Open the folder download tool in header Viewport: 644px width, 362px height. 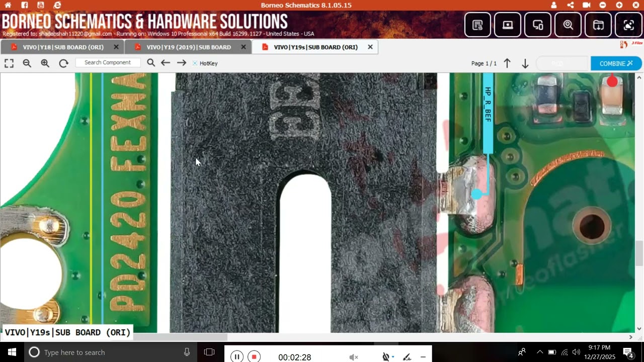pyautogui.click(x=598, y=25)
